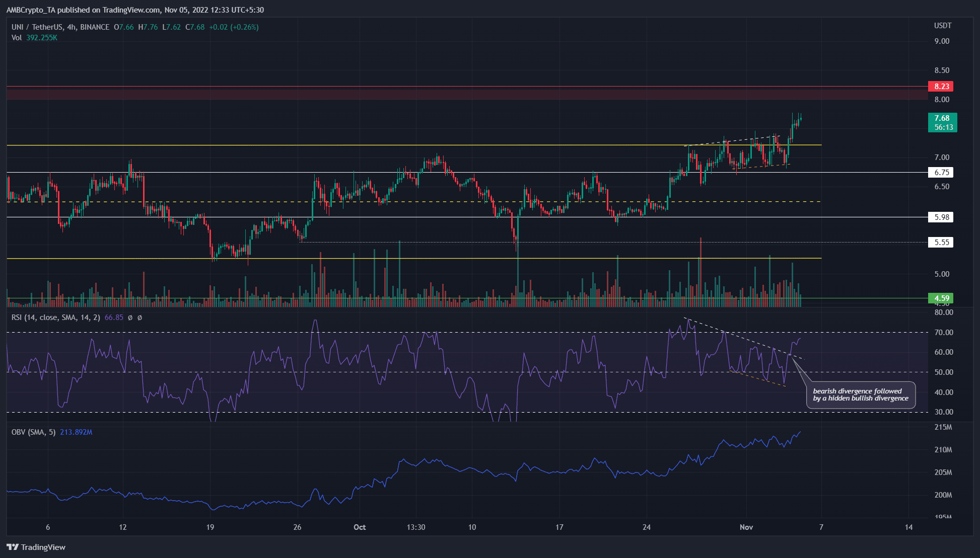Click the OBV value 213.892M
This screenshot has height=558, width=980.
(76, 432)
